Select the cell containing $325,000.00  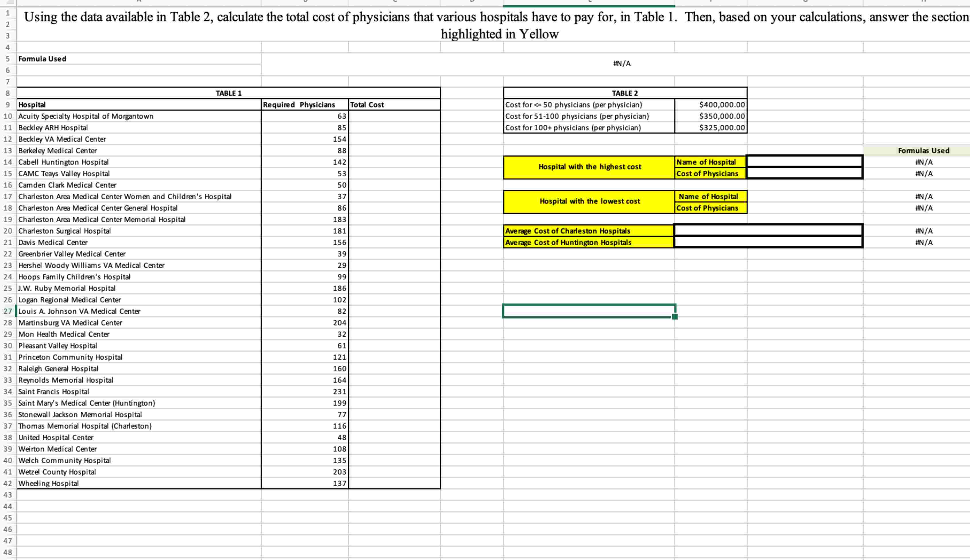[x=711, y=127]
